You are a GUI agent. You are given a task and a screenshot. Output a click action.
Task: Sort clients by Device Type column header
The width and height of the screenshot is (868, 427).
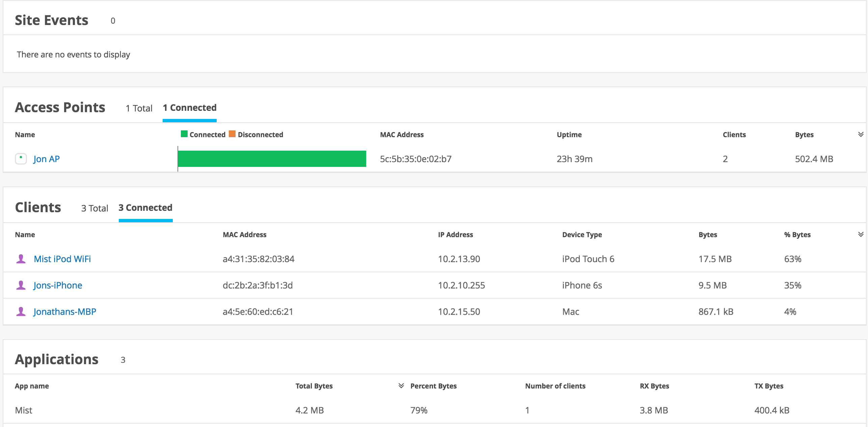pyautogui.click(x=582, y=234)
